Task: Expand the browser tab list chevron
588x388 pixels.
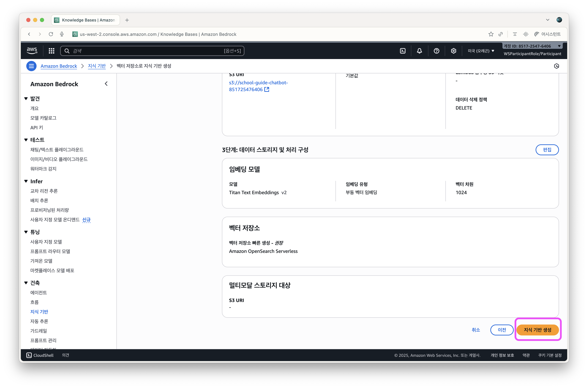Action: (x=547, y=20)
